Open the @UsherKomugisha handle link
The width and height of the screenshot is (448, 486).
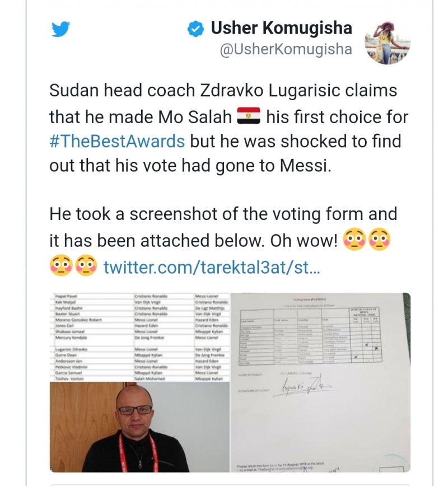point(286,49)
